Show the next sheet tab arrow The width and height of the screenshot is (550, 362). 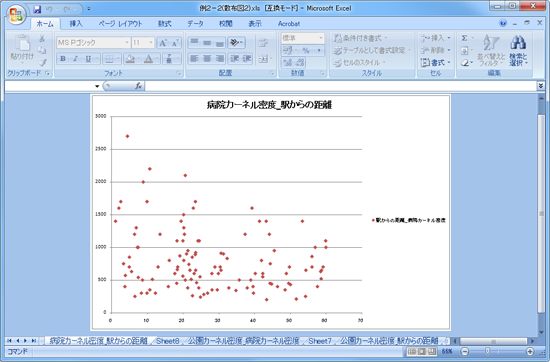(25, 341)
